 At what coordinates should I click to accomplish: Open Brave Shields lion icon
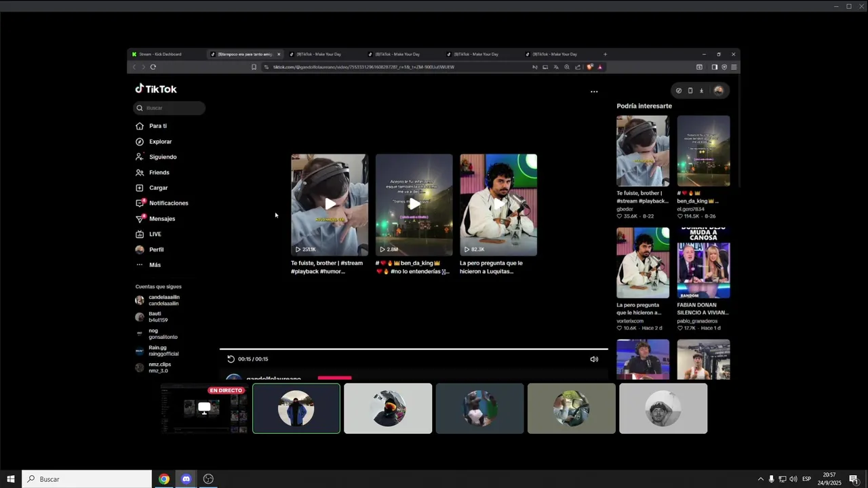pyautogui.click(x=589, y=67)
